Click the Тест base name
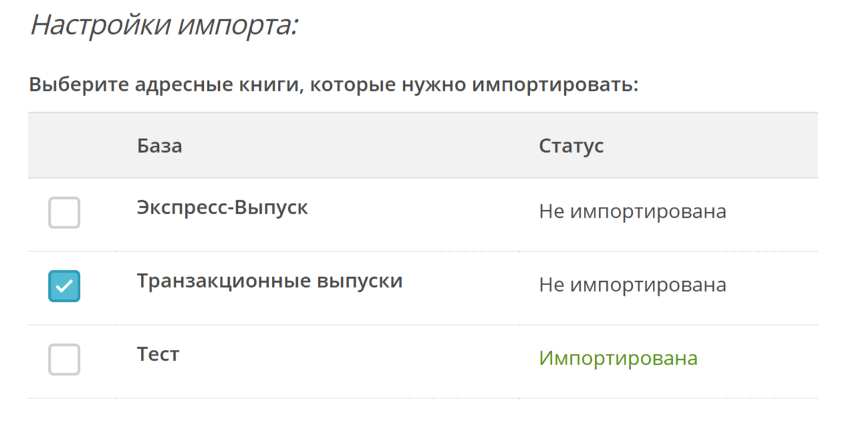 coord(158,354)
